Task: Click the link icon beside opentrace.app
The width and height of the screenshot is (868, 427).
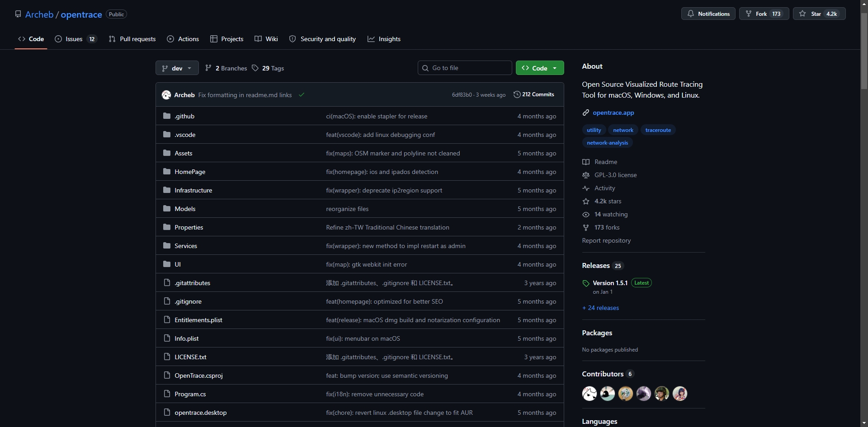Action: tap(586, 113)
